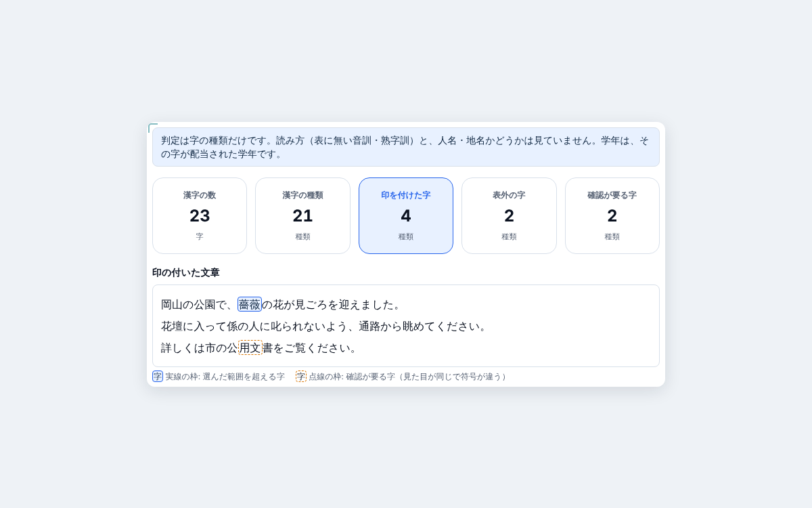
Task: Select the 確認が要る字 2 card
Action: click(612, 215)
